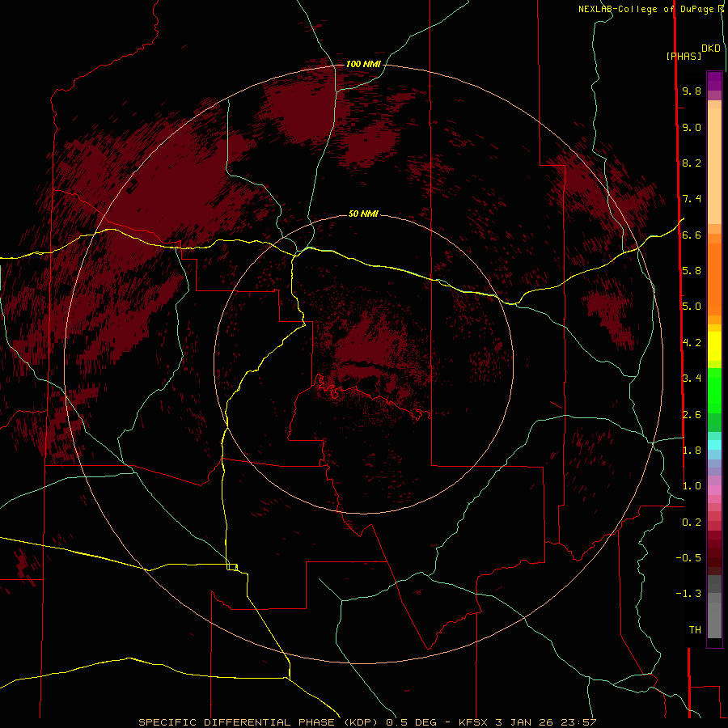The image size is (728, 728).
Task: Click the 9.8 scale value
Action: pos(692,91)
